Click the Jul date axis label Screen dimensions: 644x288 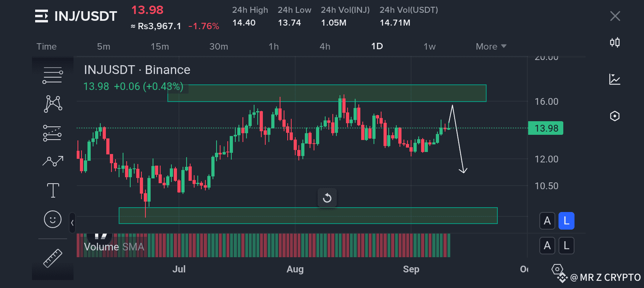coord(179,269)
